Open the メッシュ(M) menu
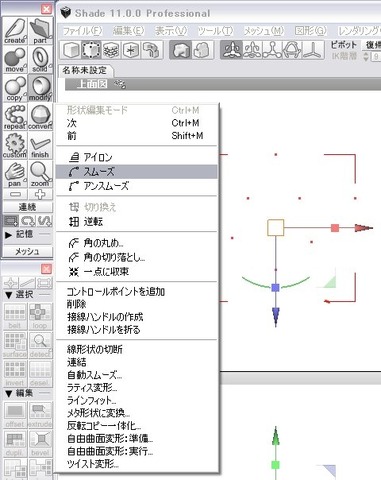The height and width of the screenshot is (480, 381). click(x=263, y=31)
